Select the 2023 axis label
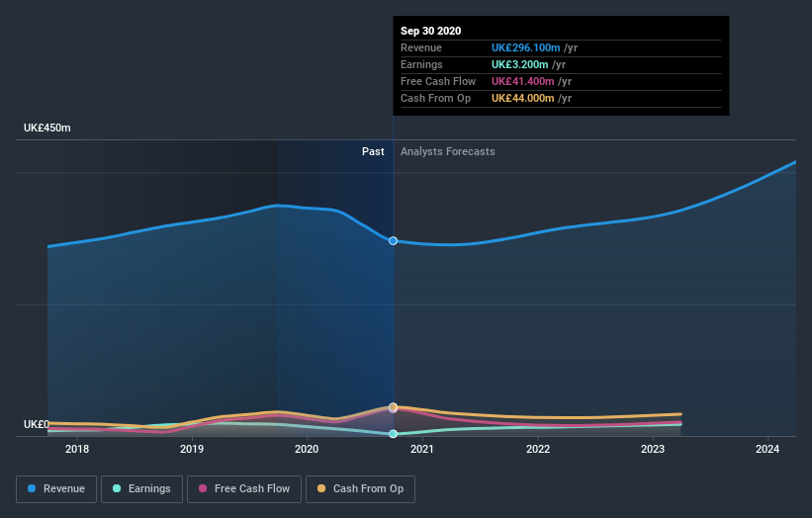Viewport: 812px width, 518px height. 653,449
